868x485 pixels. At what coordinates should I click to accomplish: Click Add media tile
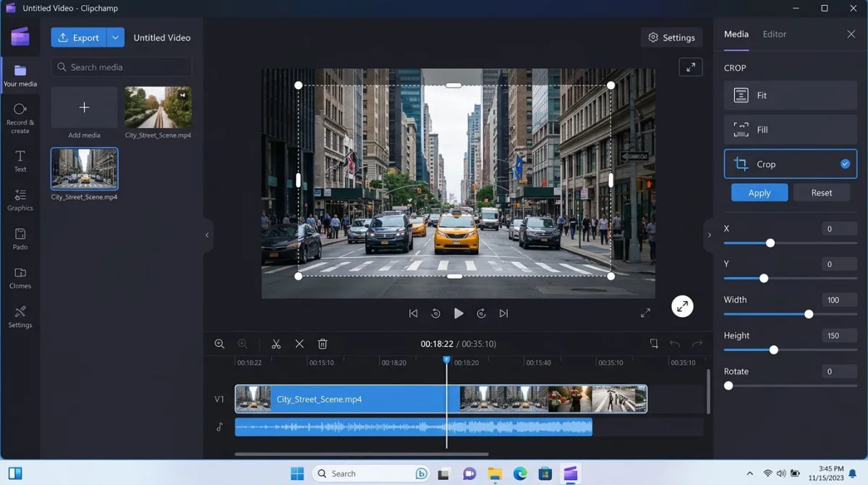click(x=84, y=108)
